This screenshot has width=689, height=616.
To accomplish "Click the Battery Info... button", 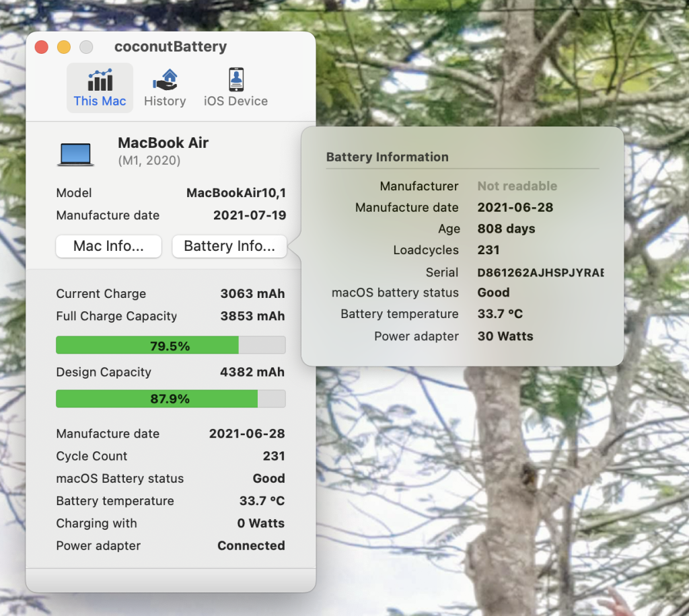I will tap(229, 246).
